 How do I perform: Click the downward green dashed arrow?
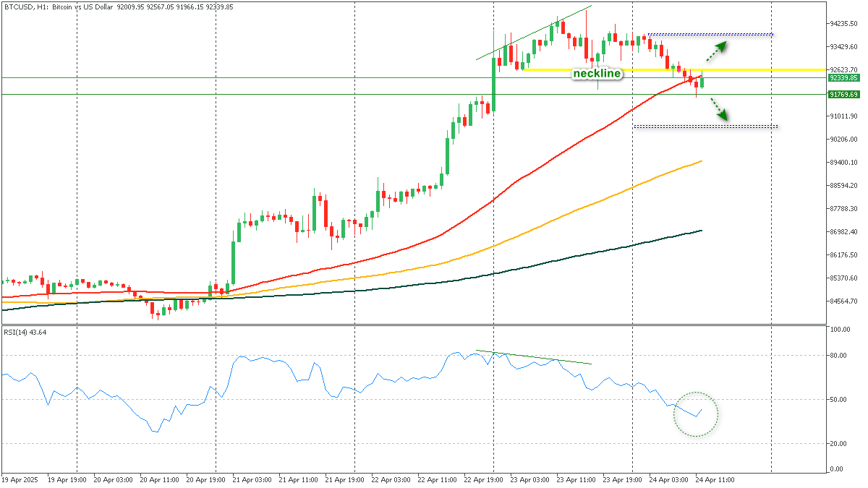pyautogui.click(x=717, y=109)
